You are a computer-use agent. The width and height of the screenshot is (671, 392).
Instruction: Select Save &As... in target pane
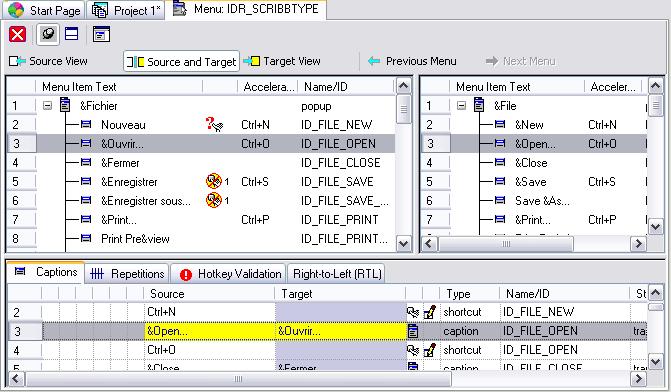(x=542, y=201)
